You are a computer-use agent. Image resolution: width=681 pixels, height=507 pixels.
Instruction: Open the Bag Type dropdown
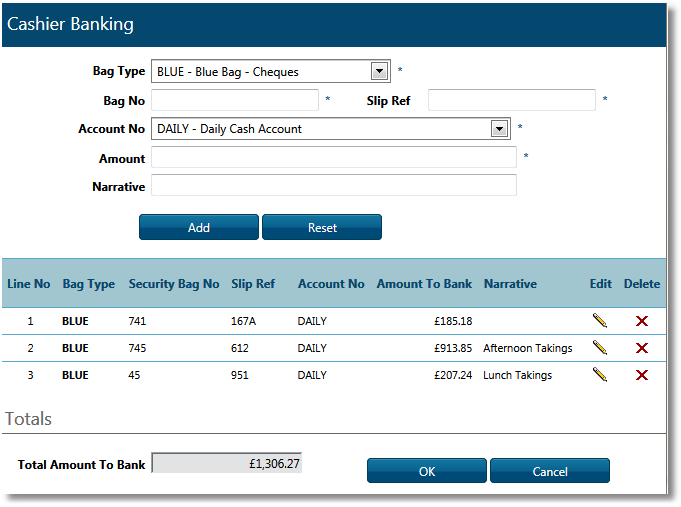(379, 71)
